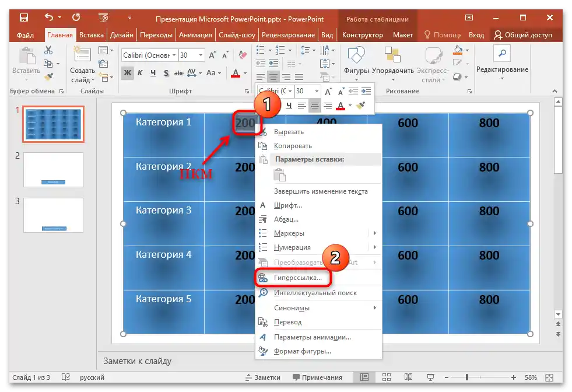Open the font size dropdown
This screenshot has height=392, width=572.
coord(200,55)
